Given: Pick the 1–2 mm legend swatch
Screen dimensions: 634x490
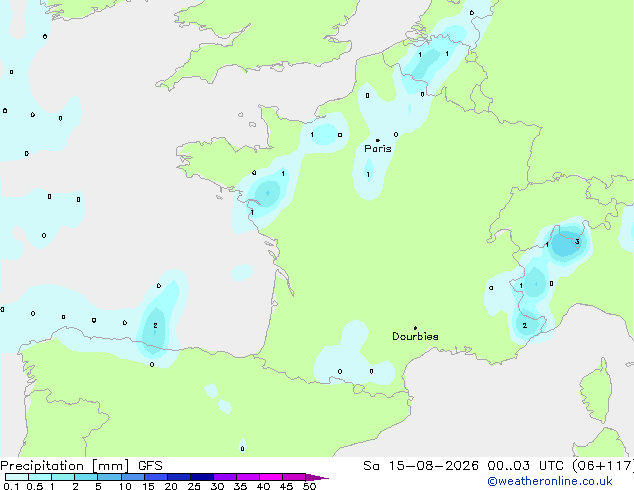Looking at the screenshot, I should (63, 477).
